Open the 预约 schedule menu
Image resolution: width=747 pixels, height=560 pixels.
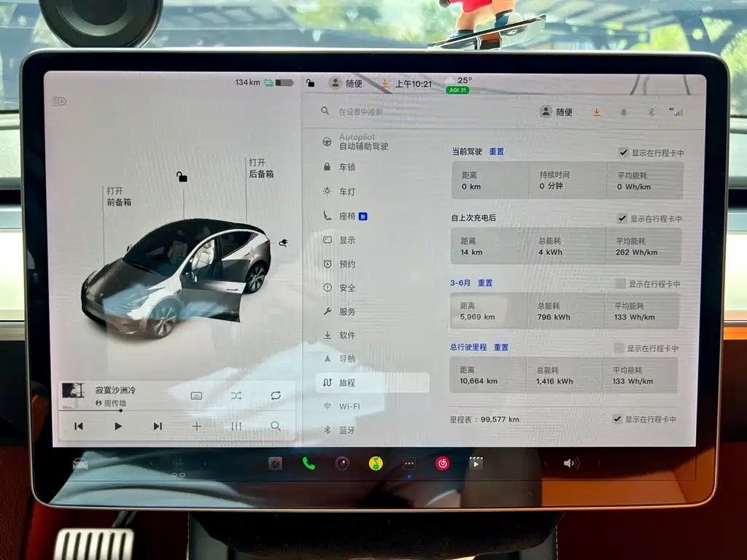340,264
